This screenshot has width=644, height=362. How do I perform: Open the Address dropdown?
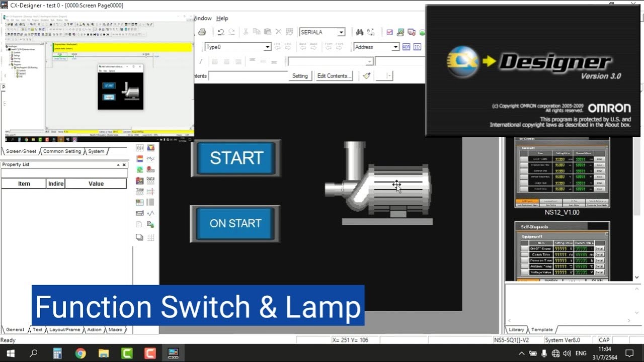[395, 47]
